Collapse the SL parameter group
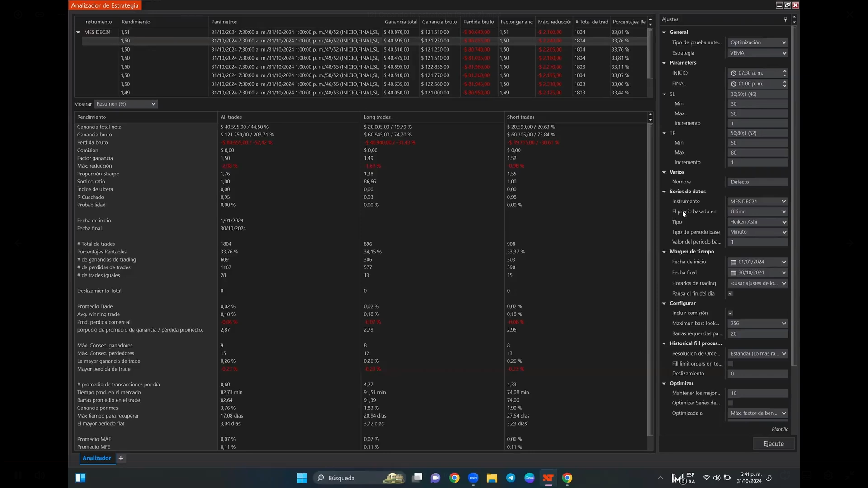The image size is (868, 488). click(664, 94)
